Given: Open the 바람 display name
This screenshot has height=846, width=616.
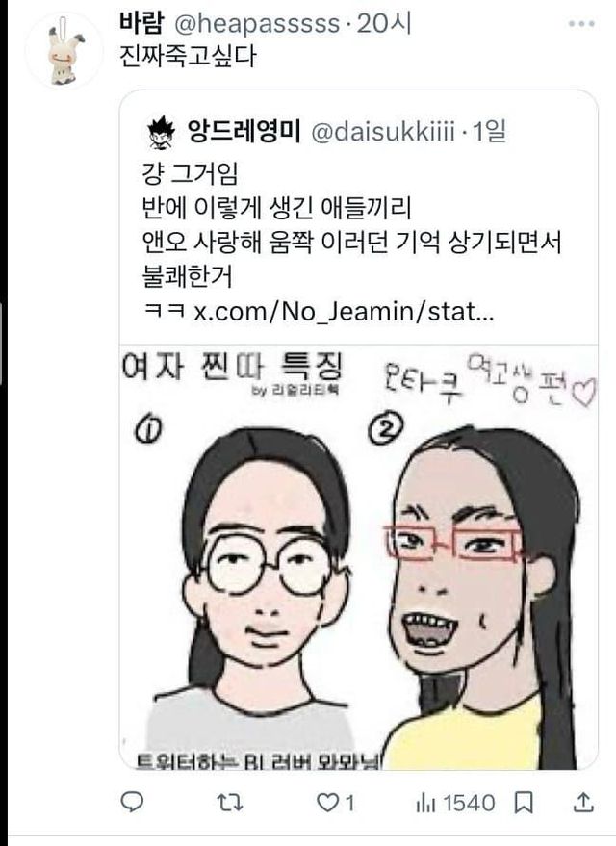Looking at the screenshot, I should tap(141, 23).
